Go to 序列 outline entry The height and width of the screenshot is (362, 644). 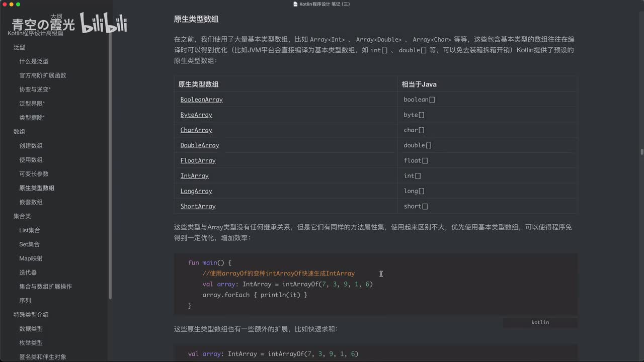(25, 301)
